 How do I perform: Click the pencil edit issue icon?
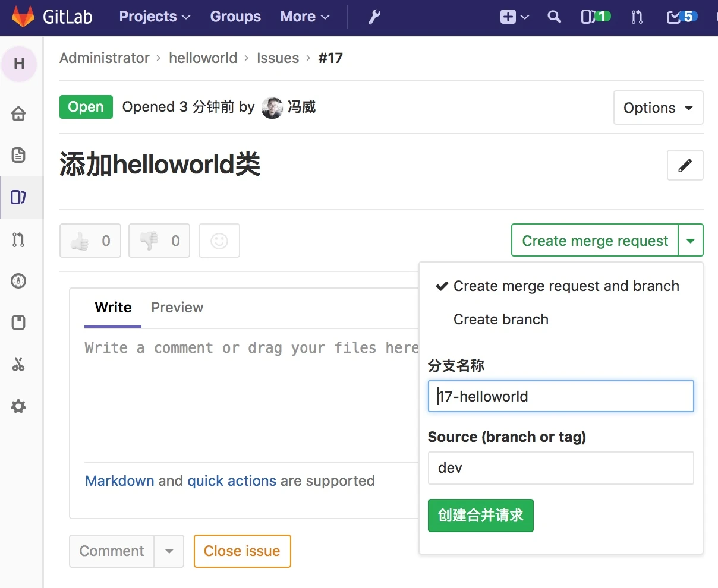685,165
